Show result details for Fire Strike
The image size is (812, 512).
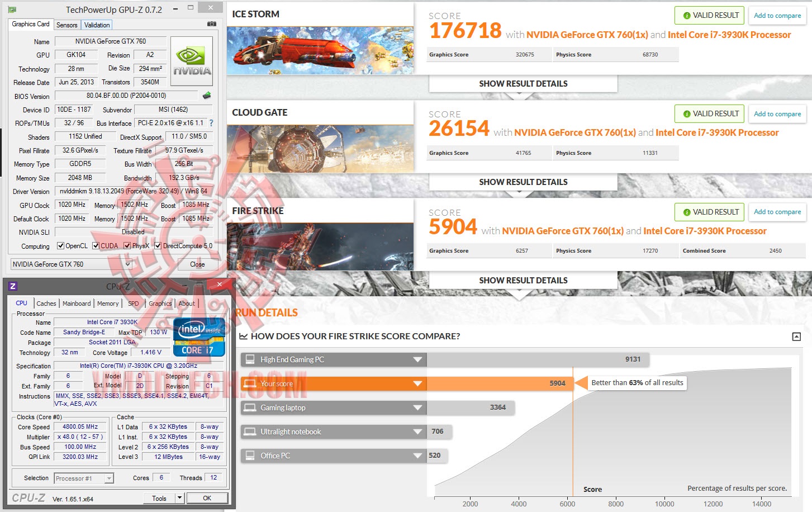point(523,281)
